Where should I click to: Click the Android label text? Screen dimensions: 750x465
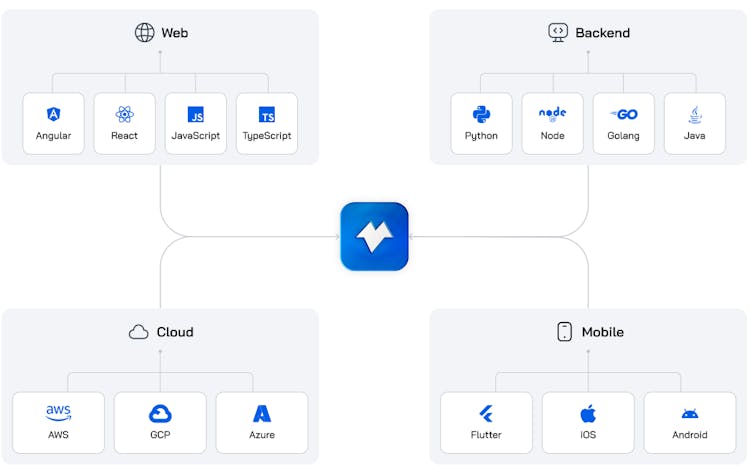(x=690, y=435)
